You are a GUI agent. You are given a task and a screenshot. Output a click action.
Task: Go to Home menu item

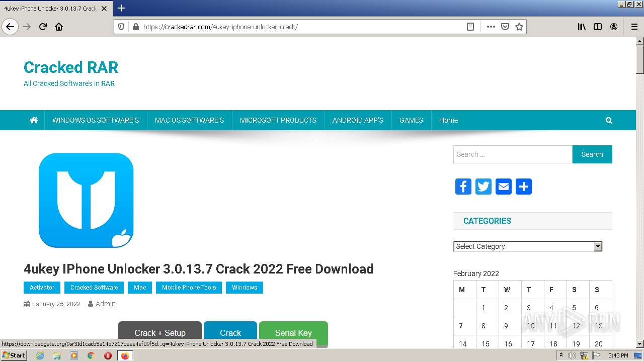coord(448,120)
